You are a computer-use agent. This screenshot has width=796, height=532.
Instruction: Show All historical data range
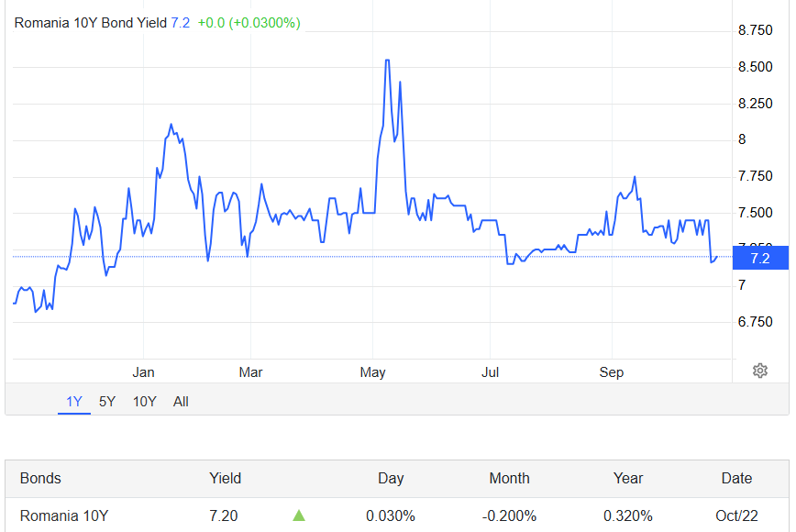click(x=181, y=401)
